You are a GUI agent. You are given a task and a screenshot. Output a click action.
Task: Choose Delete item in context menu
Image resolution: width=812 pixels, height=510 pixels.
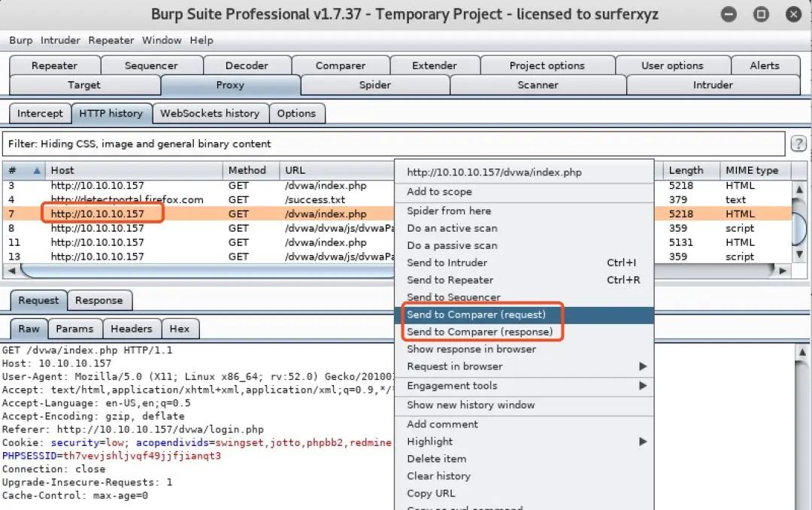524,459
